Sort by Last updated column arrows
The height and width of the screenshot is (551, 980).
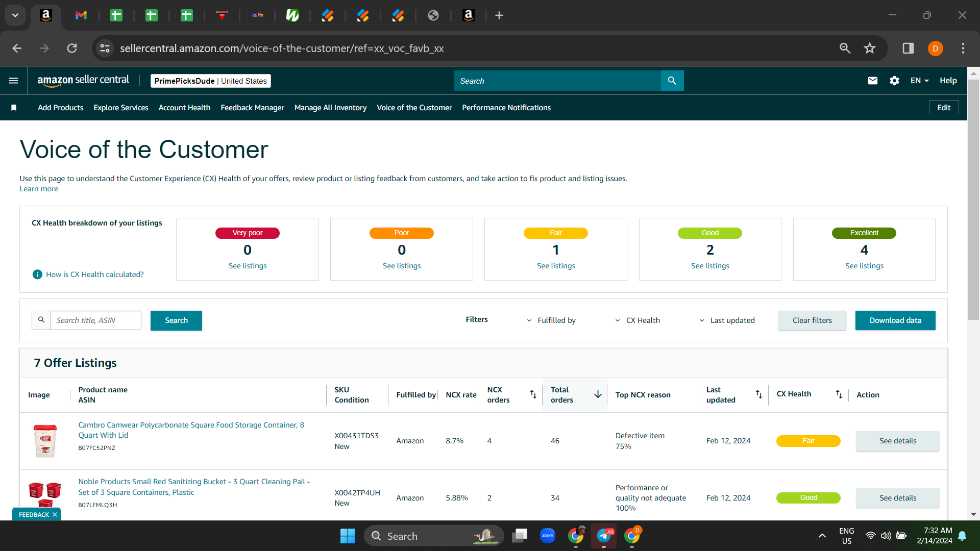(759, 394)
